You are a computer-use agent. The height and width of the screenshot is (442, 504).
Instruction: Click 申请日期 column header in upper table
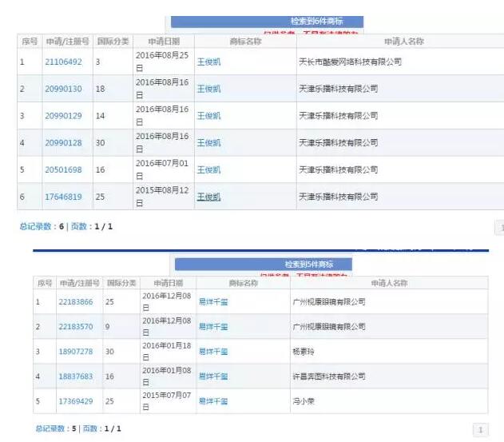tap(163, 41)
